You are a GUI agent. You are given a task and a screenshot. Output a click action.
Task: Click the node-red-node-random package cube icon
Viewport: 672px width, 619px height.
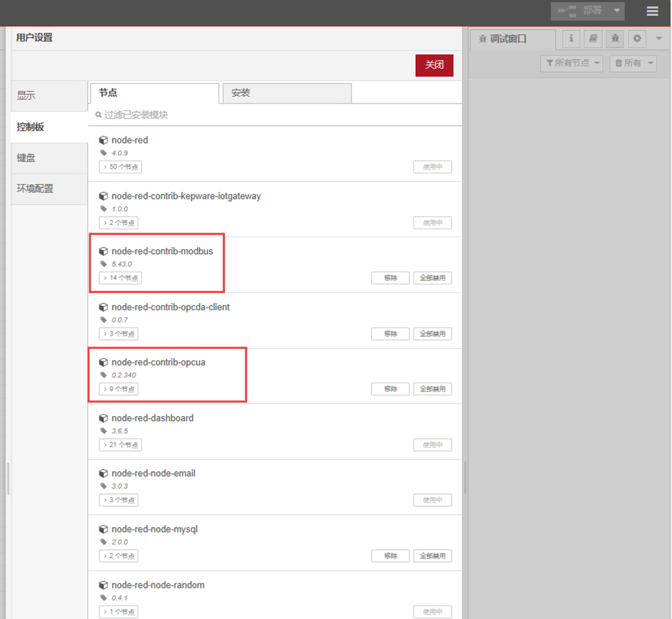tap(103, 585)
